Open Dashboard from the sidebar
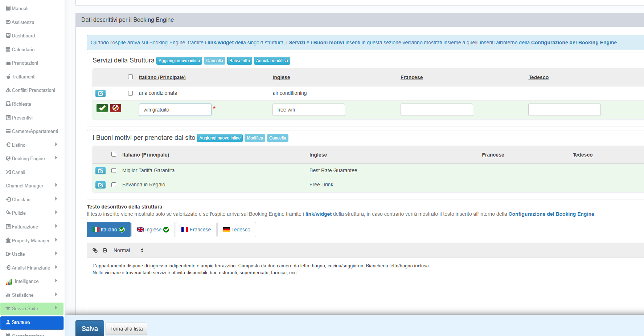Image resolution: width=644 pixels, height=336 pixels. tap(23, 36)
